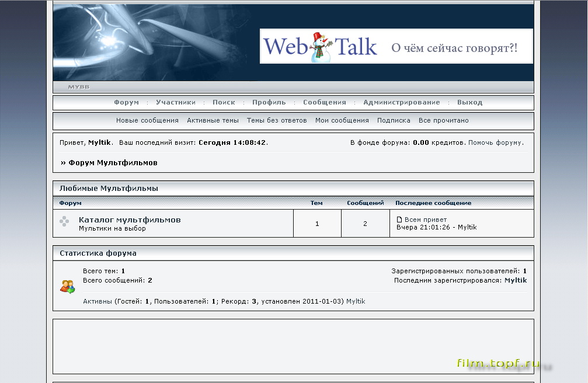Click the Вчера 21:01:26 timestamp

(x=423, y=227)
